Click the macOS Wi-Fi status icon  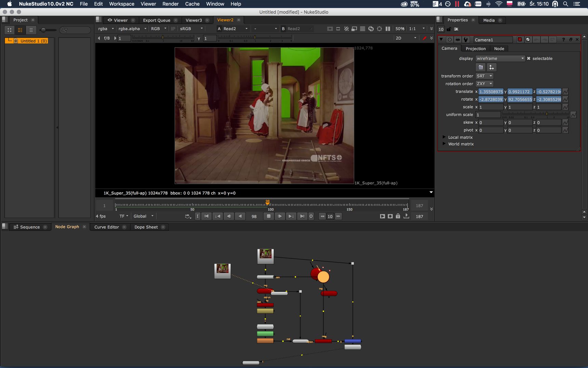point(499,4)
